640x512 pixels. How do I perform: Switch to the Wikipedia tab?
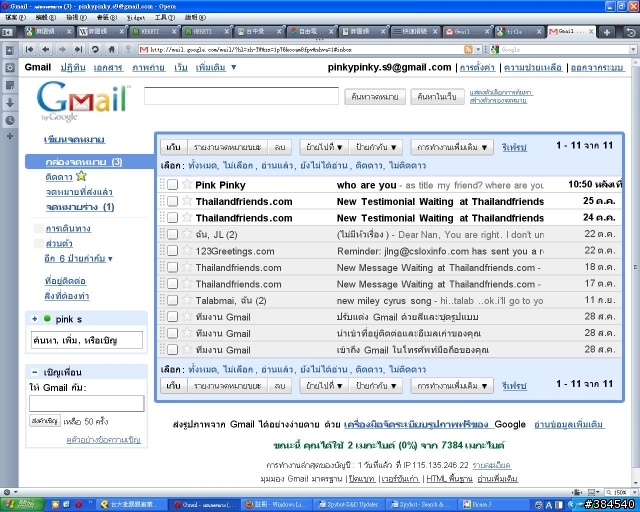[x=100, y=31]
